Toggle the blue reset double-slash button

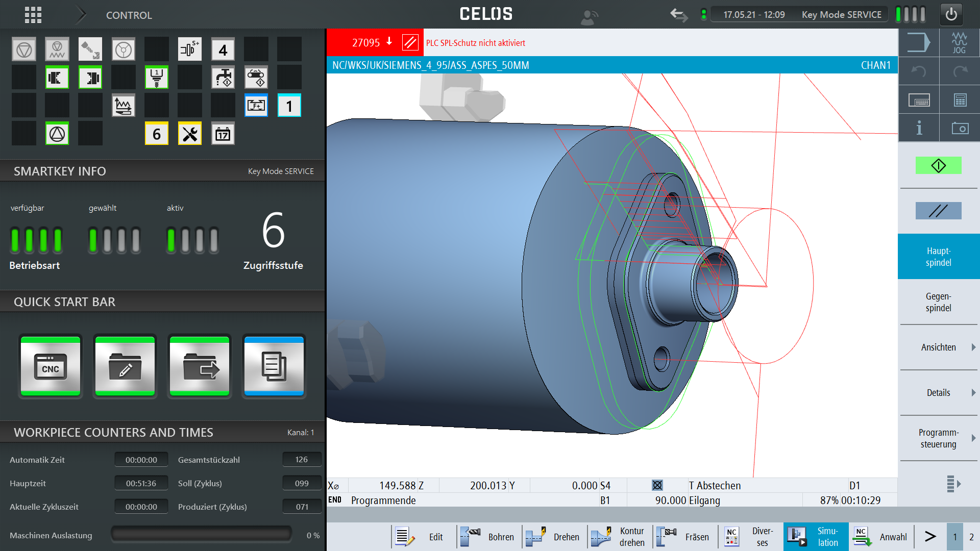(938, 211)
